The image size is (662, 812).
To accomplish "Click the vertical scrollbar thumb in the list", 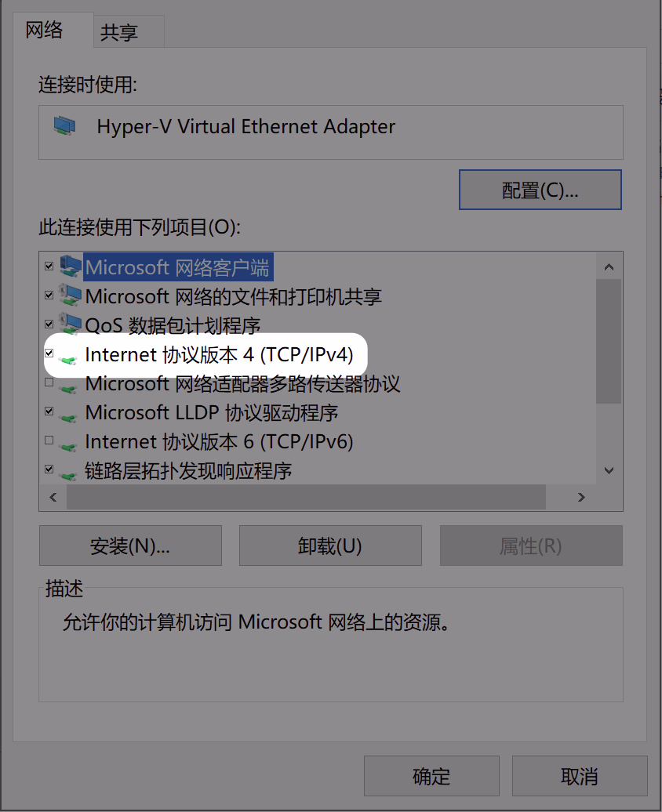I will 609,341.
